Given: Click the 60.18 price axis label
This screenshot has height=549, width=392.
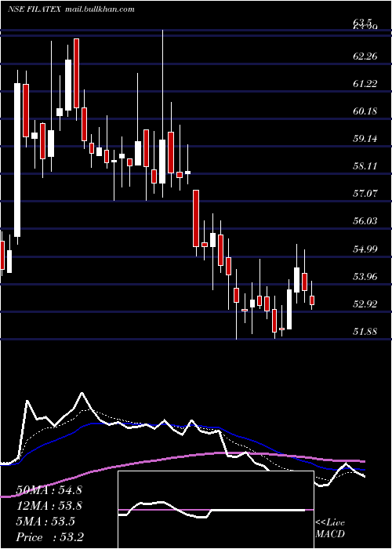Looking at the screenshot, I should [365, 111].
